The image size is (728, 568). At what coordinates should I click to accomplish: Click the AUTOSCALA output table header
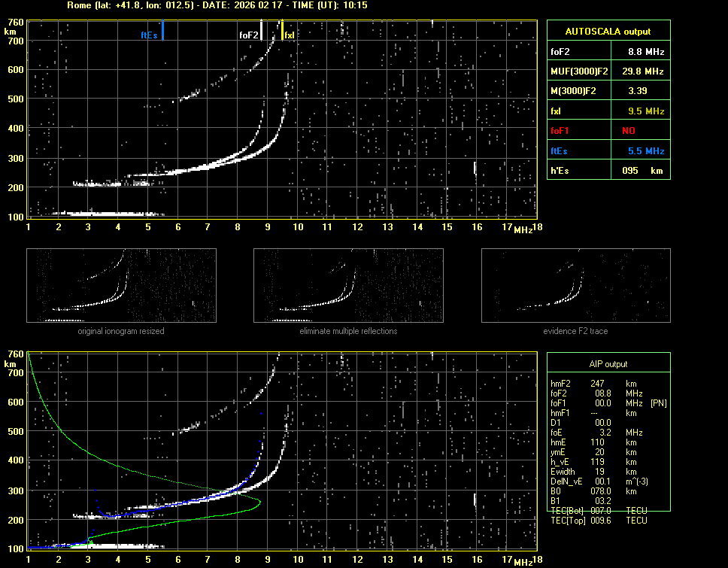point(608,32)
